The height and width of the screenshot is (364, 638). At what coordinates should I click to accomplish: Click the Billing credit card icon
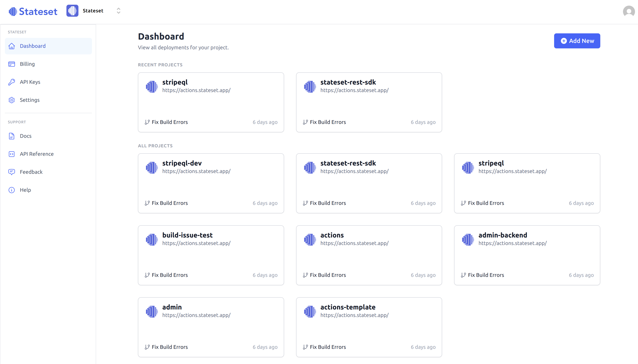(11, 64)
